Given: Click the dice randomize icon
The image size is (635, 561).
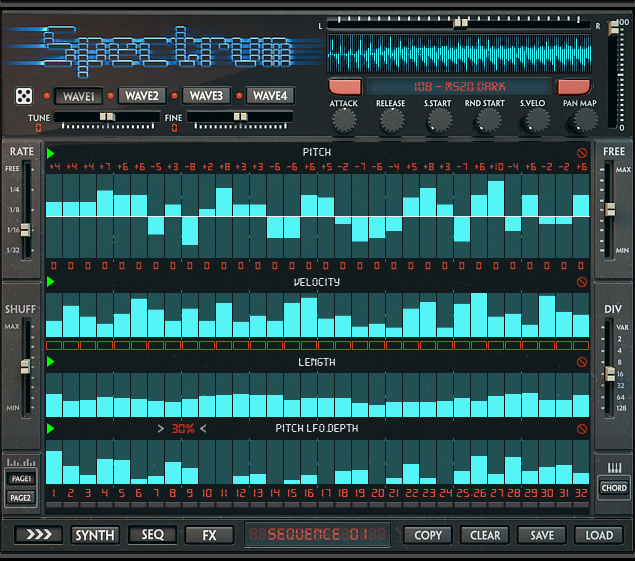Looking at the screenshot, I should pyautogui.click(x=21, y=97).
